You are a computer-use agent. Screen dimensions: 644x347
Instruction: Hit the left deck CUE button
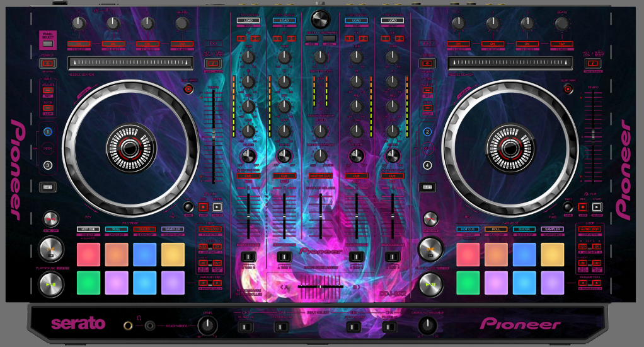[x=51, y=249]
